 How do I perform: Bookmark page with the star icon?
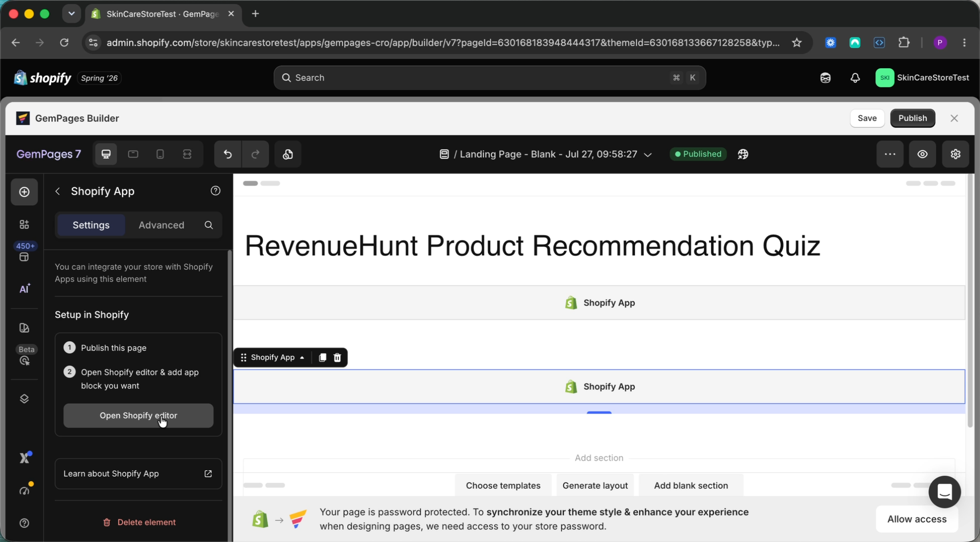tap(797, 43)
